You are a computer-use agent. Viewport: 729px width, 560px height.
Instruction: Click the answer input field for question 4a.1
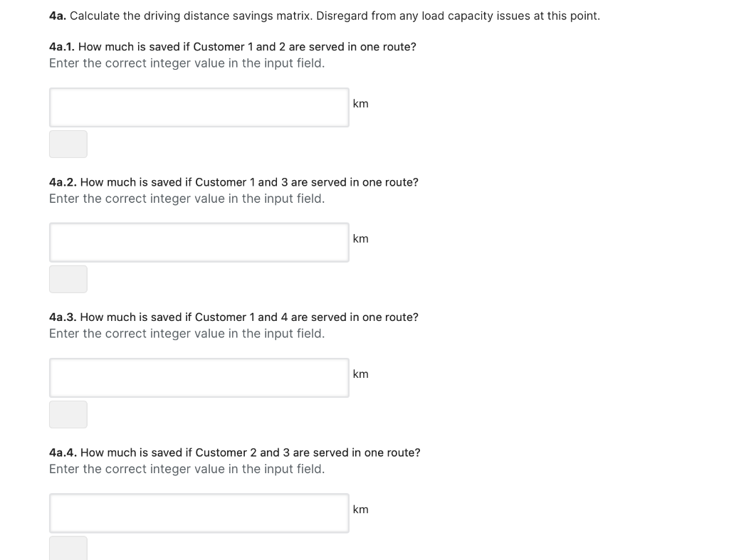pyautogui.click(x=199, y=107)
